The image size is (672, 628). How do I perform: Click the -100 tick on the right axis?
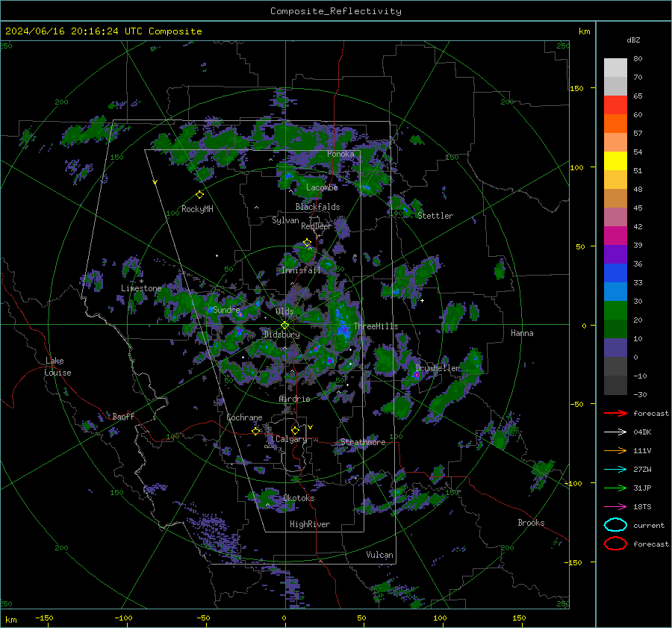(x=573, y=483)
